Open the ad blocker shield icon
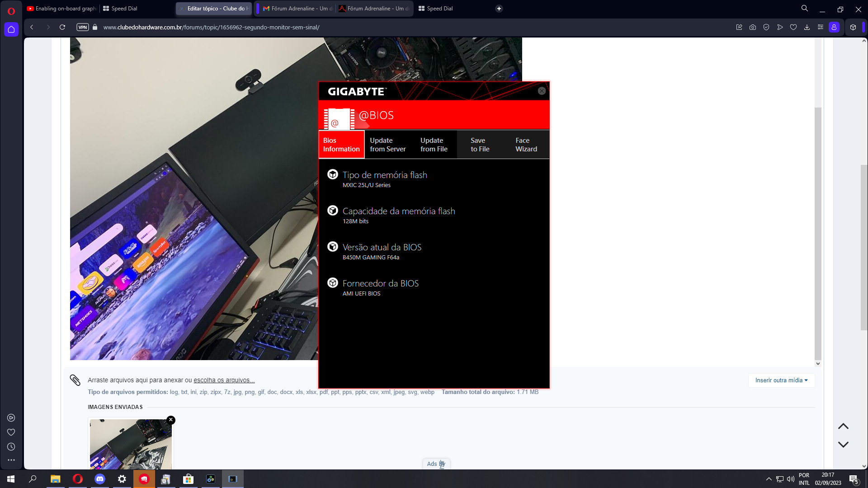This screenshot has height=488, width=868. coord(766,27)
